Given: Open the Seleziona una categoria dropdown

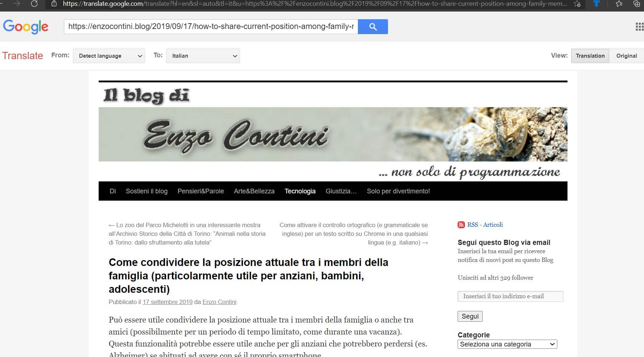Looking at the screenshot, I should [x=507, y=344].
